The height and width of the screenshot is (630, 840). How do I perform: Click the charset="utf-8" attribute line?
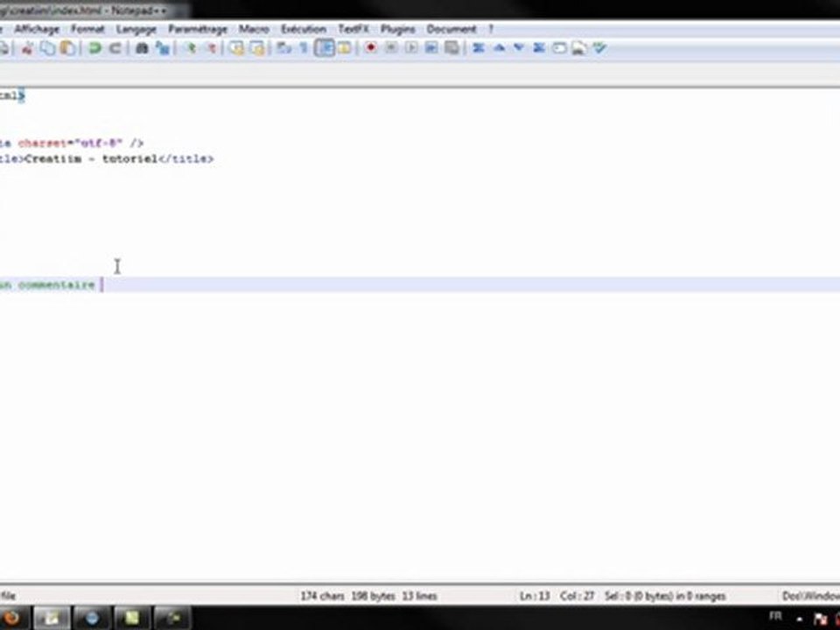pyautogui.click(x=70, y=143)
